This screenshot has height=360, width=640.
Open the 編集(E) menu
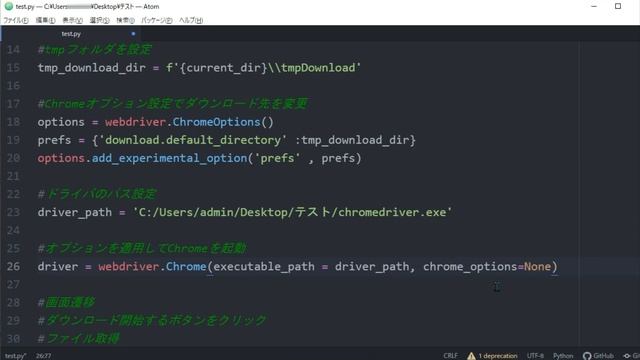[x=45, y=20]
